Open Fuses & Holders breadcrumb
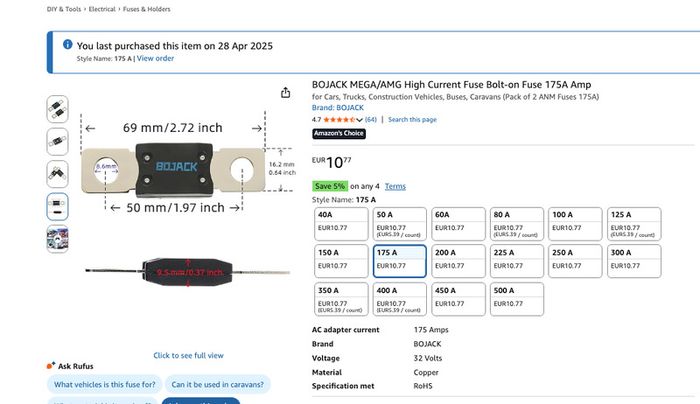700x404 pixels. pyautogui.click(x=146, y=9)
